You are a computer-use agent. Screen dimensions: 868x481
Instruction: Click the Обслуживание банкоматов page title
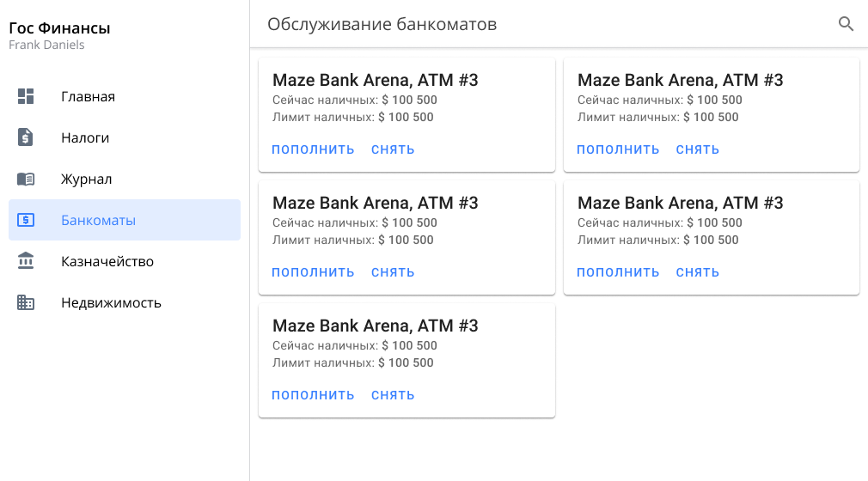(382, 24)
